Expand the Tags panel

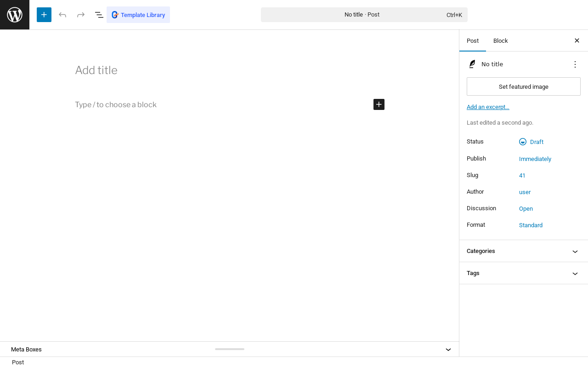[x=524, y=273]
